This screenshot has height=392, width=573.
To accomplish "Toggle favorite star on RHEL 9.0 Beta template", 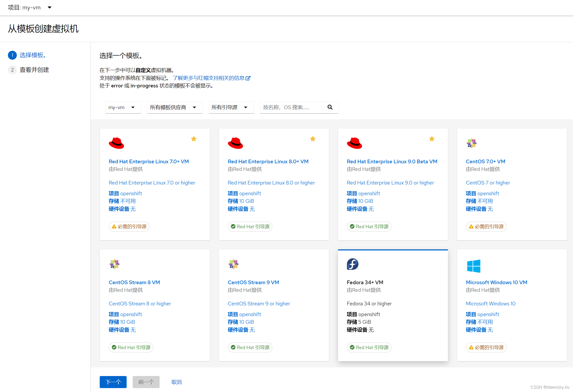I will coord(432,139).
